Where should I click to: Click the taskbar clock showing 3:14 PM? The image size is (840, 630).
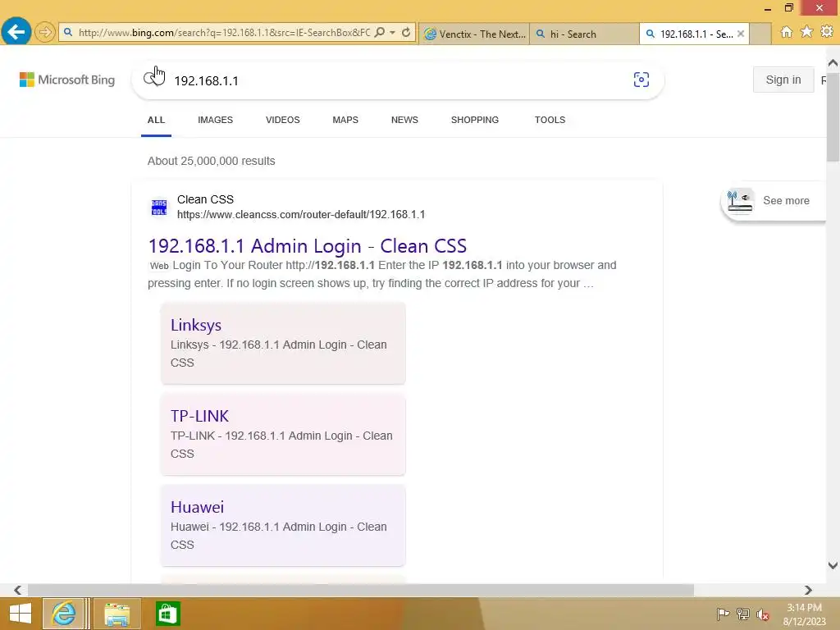(804, 614)
